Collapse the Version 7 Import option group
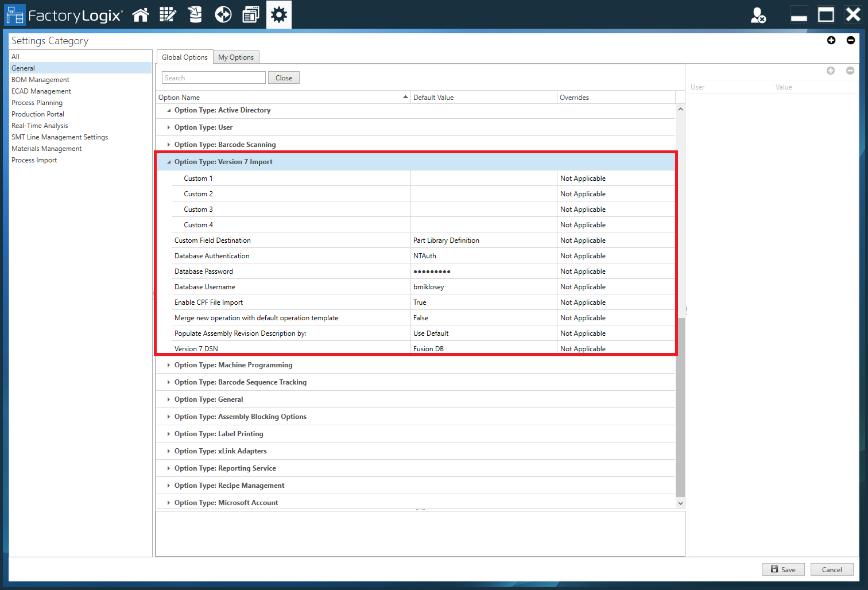 [x=168, y=161]
